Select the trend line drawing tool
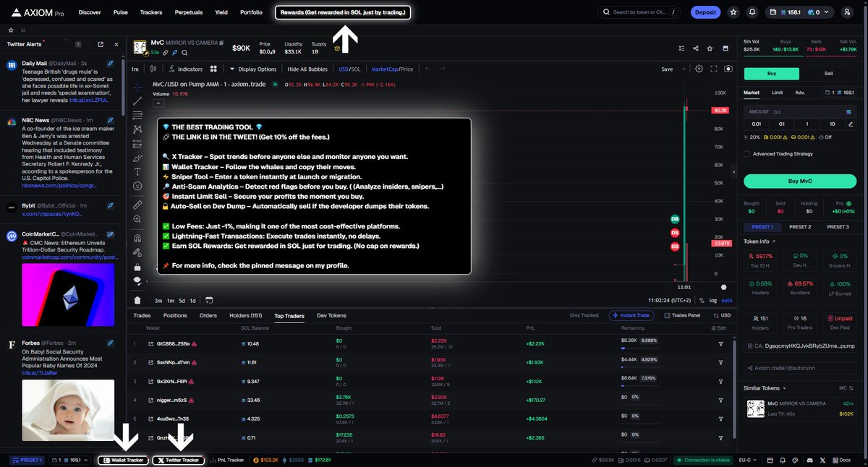The height and width of the screenshot is (467, 868). [137, 101]
